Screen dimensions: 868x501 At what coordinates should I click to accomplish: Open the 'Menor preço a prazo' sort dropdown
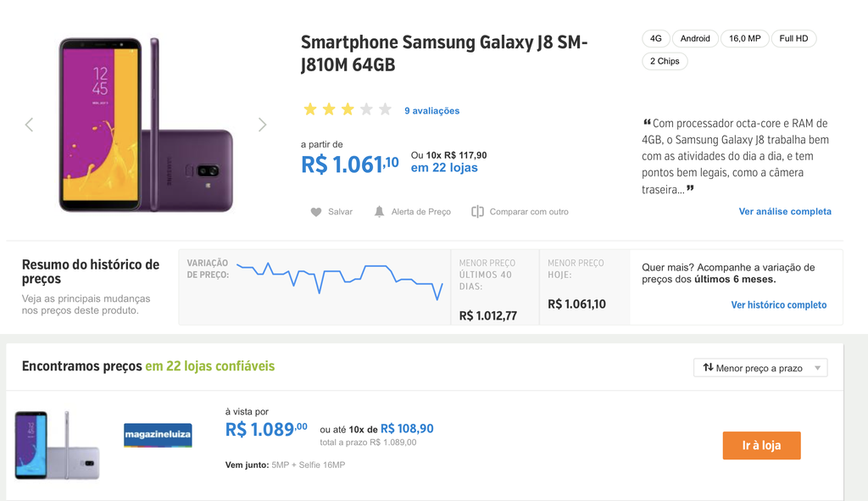click(760, 368)
